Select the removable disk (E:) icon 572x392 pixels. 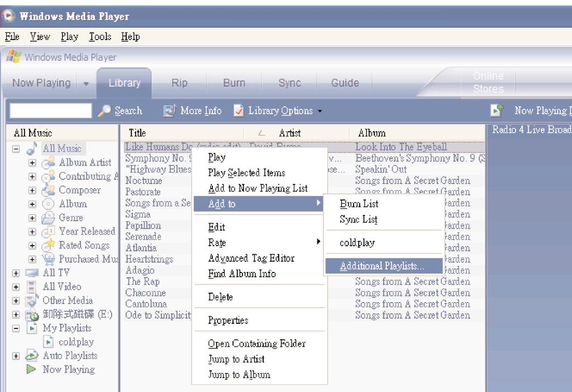[32, 315]
